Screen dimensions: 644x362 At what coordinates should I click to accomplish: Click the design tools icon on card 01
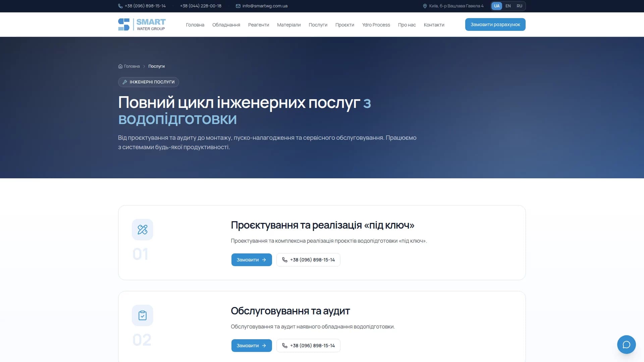143,230
